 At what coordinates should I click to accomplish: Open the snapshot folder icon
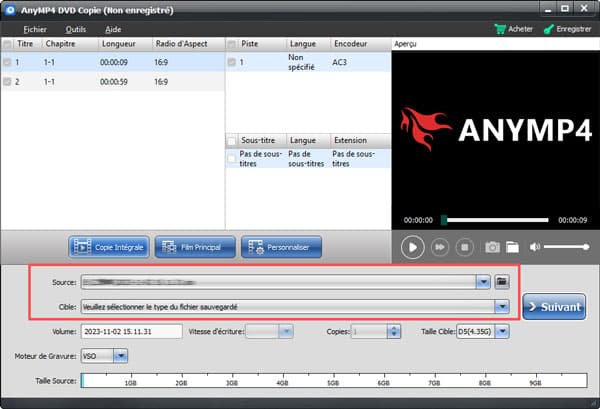click(x=512, y=246)
